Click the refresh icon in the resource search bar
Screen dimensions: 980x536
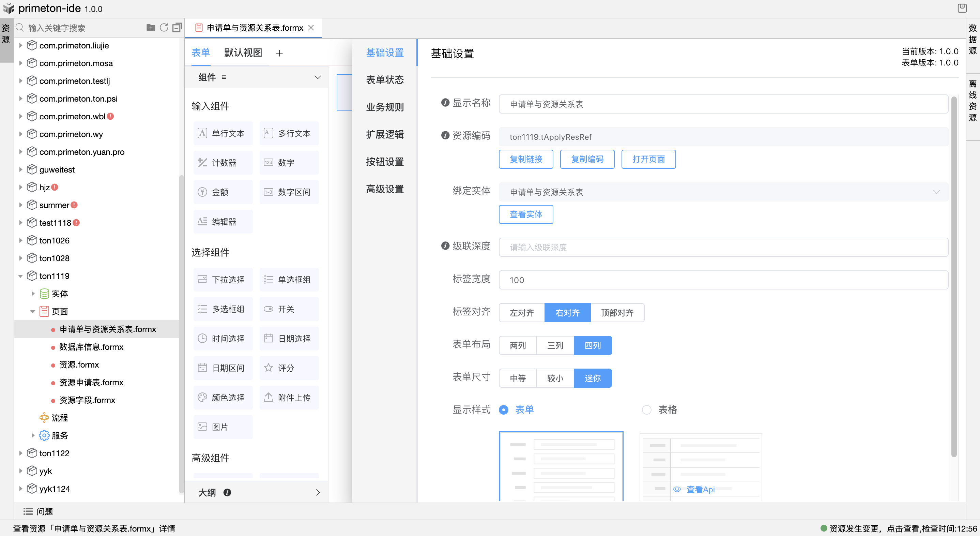(164, 27)
